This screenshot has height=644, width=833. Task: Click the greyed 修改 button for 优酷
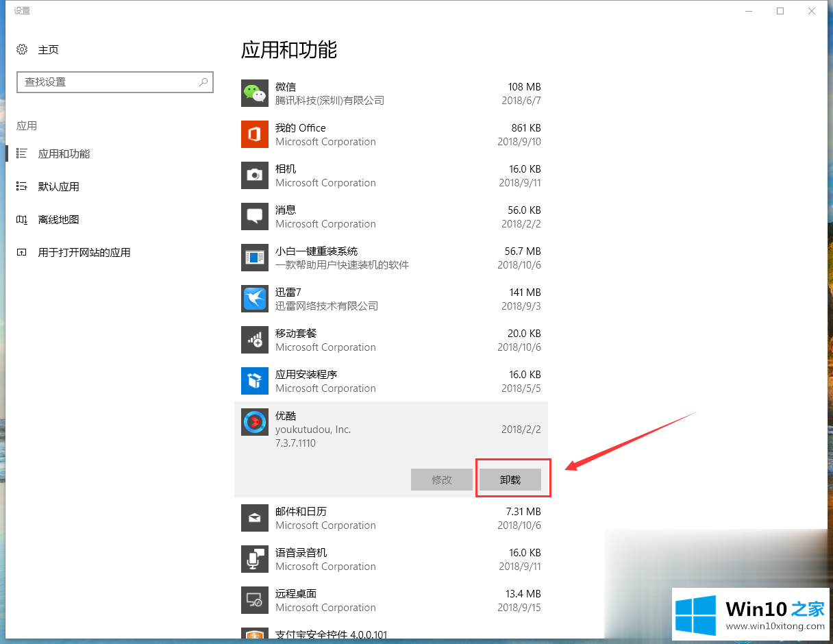[x=442, y=480]
